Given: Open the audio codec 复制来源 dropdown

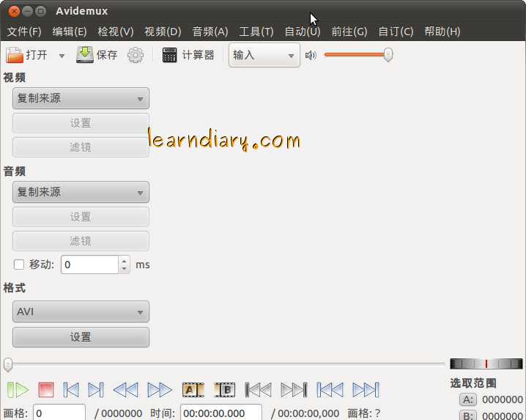Looking at the screenshot, I should tap(81, 192).
